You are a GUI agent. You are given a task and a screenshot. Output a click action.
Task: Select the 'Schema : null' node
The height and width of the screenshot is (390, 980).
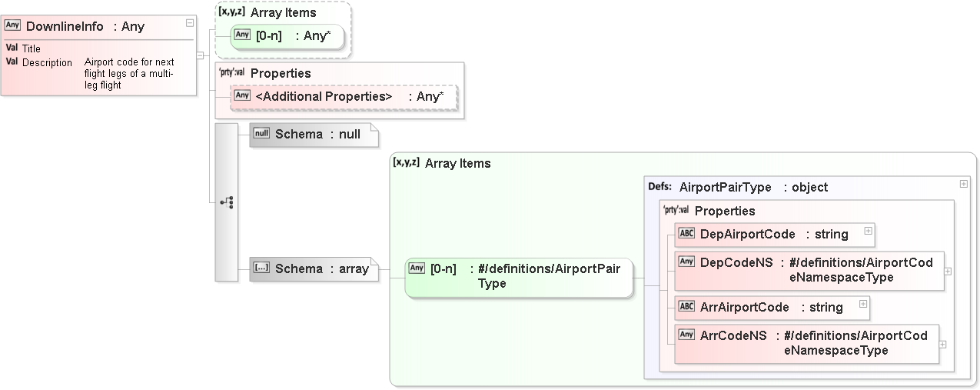click(x=314, y=134)
